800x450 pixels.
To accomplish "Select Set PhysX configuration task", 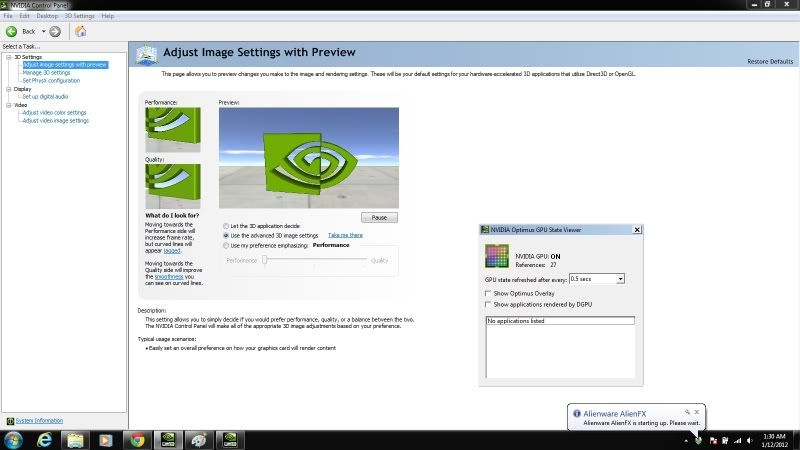I will (51, 81).
